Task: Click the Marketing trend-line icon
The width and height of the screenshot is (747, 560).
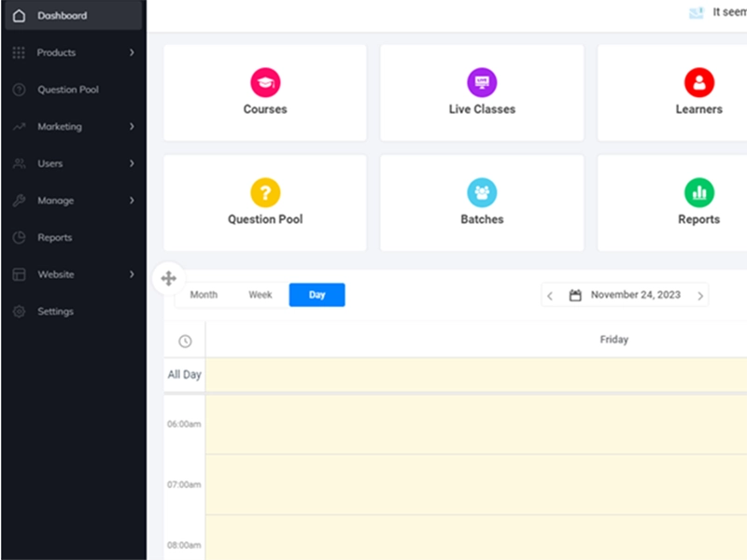Action: 19,127
